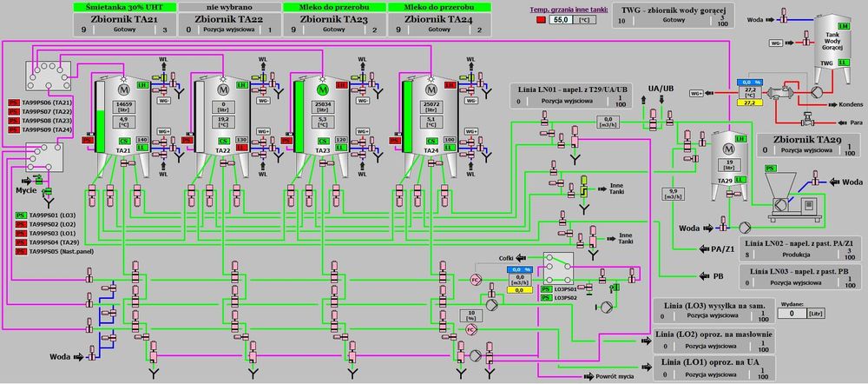Viewport: 868px width, 384px height.
Task: Open Linia (LO2) oproż. na masłownie panel
Action: (713, 340)
